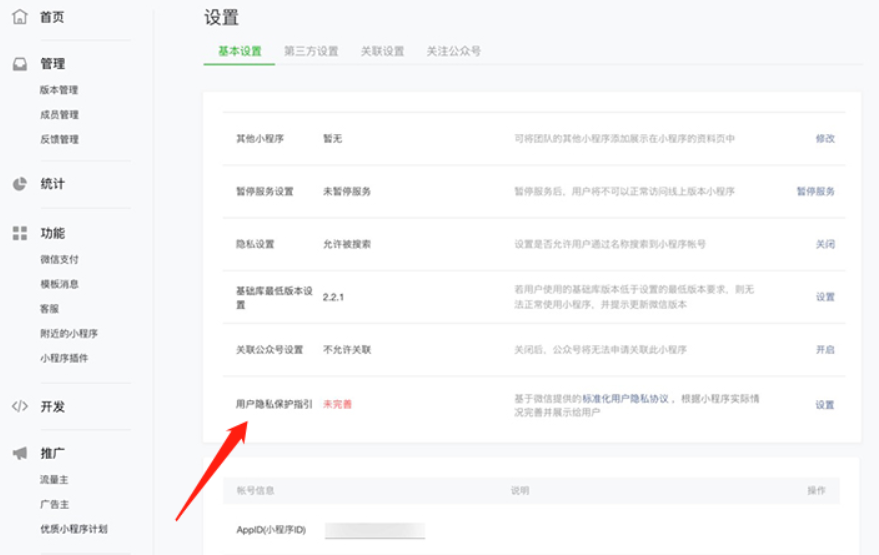
Task: Click 关闭 for 隐私设置 row
Action: 824,244
